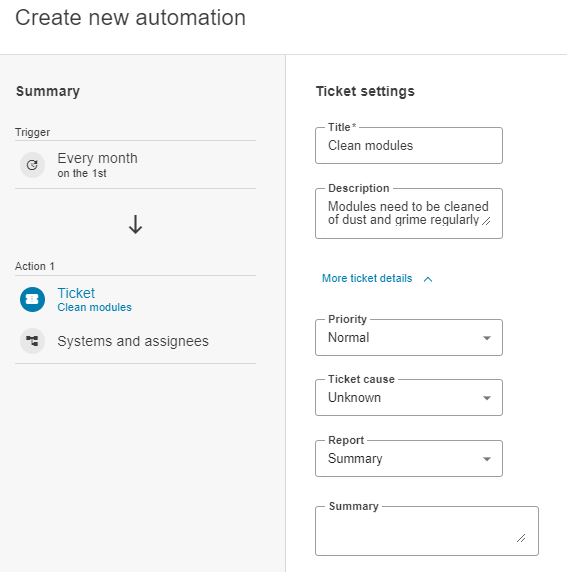This screenshot has width=567, height=572.
Task: Open the Report dropdown arrow
Action: pyautogui.click(x=486, y=459)
